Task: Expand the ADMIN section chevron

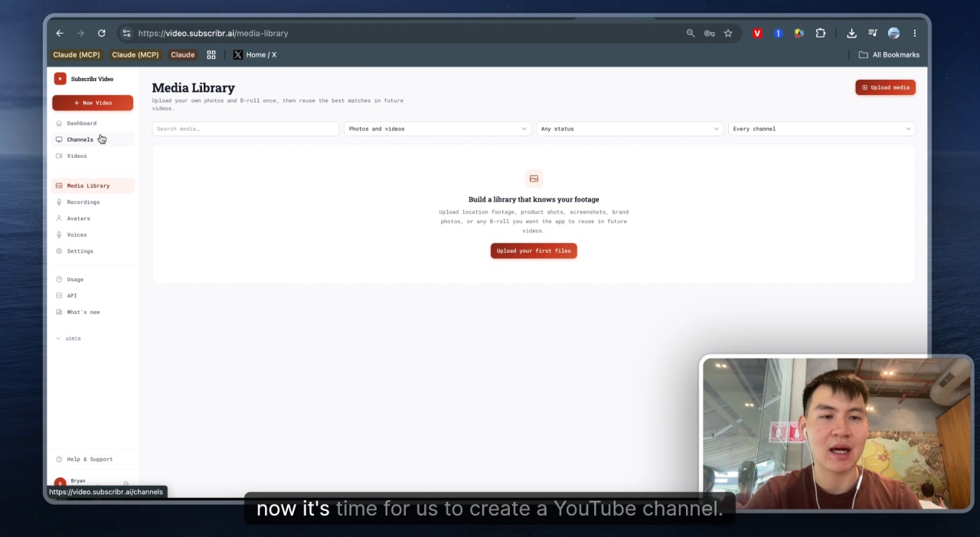Action: tap(59, 339)
